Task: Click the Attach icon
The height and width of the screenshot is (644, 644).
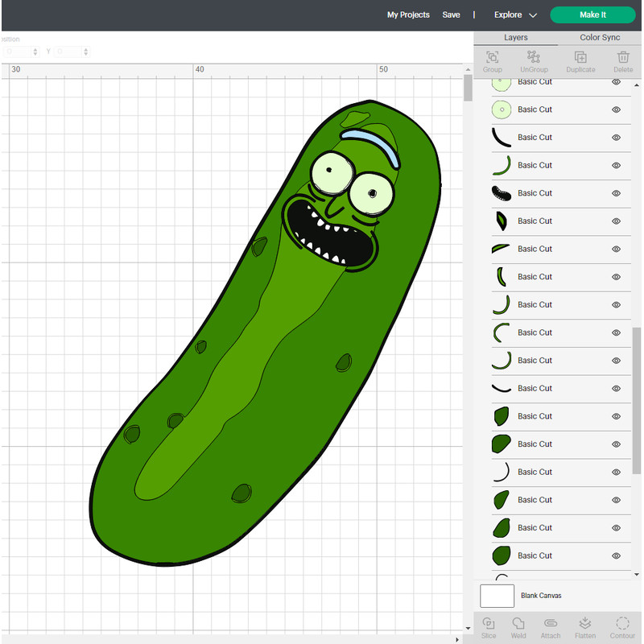Action: click(551, 628)
